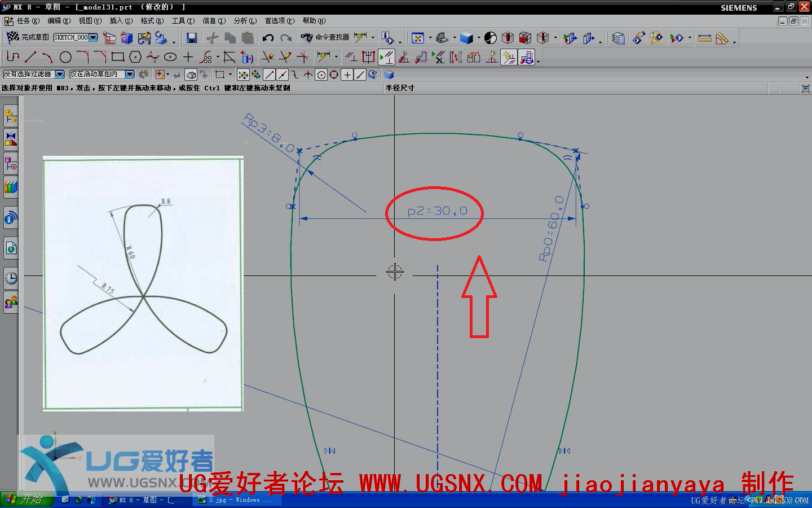Viewport: 812px width, 508px height.
Task: Expand the shaded blue cube rendering dropdown
Action: click(x=479, y=38)
